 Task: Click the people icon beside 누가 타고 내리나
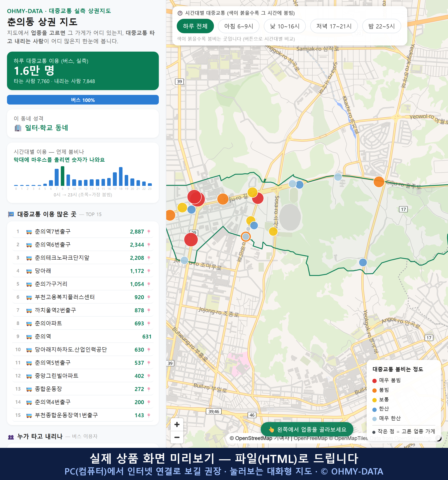pyautogui.click(x=11, y=437)
